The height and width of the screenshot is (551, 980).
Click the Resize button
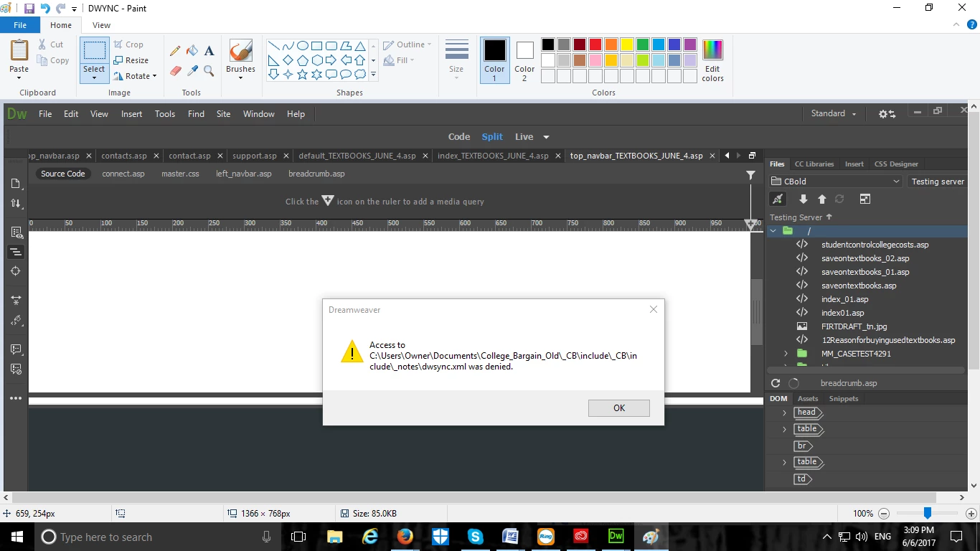coord(131,60)
